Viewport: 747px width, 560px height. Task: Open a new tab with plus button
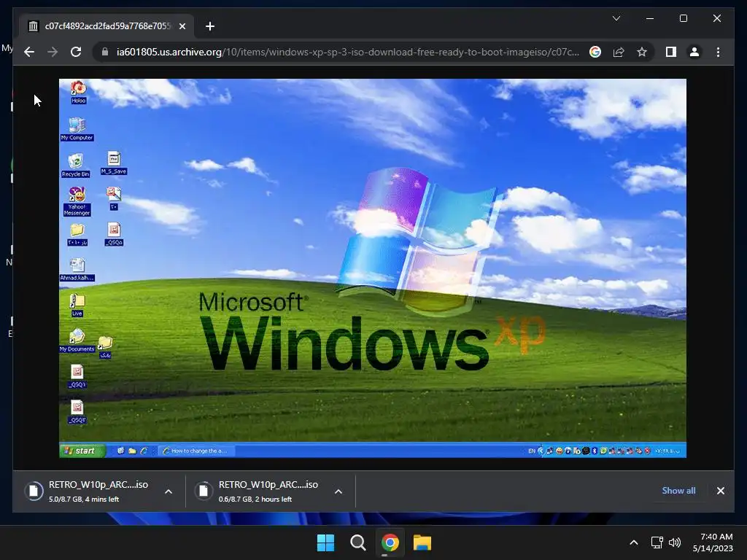(x=209, y=26)
